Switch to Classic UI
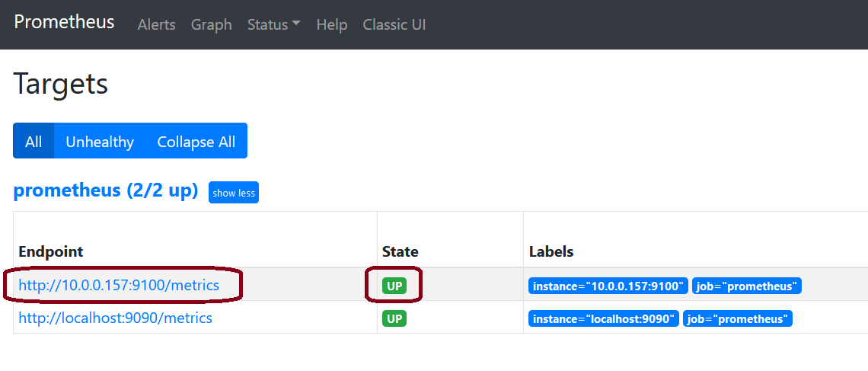Viewport: 868px width, 371px height. 394,24
